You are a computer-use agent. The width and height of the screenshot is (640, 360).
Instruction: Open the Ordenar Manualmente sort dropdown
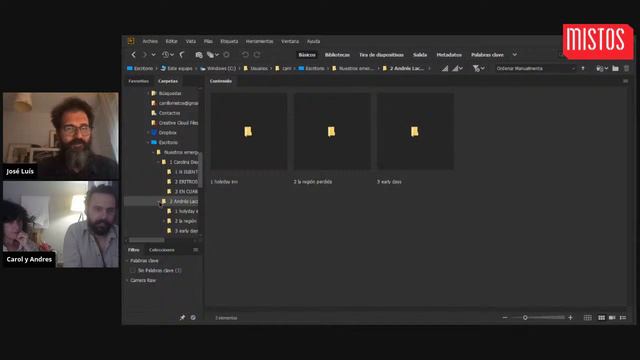(x=536, y=69)
